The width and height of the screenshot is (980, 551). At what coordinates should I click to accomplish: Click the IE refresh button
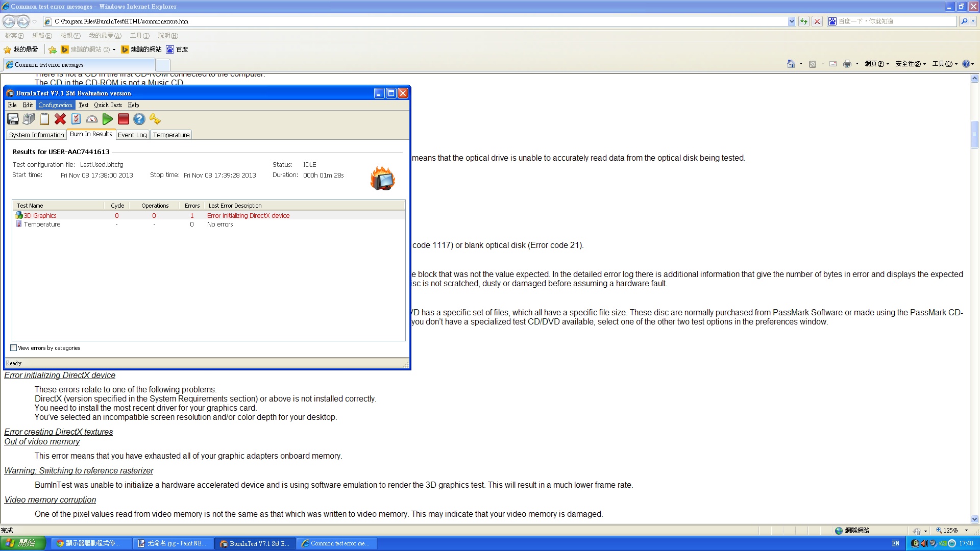coord(804,21)
